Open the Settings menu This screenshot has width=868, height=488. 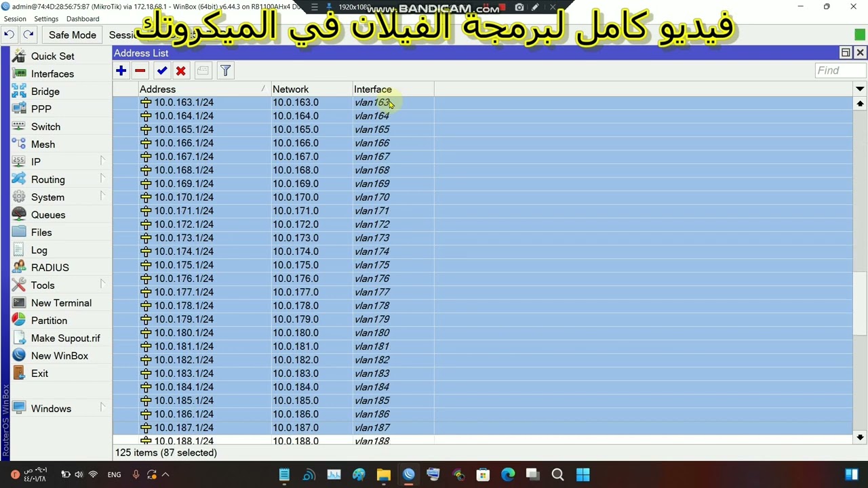point(46,19)
